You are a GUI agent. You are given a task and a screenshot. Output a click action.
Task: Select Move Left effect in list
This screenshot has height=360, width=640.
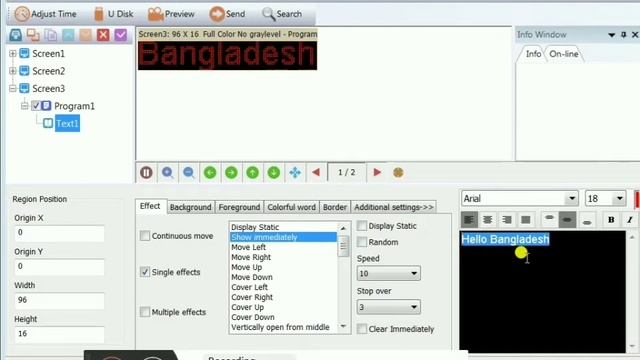[283, 247]
